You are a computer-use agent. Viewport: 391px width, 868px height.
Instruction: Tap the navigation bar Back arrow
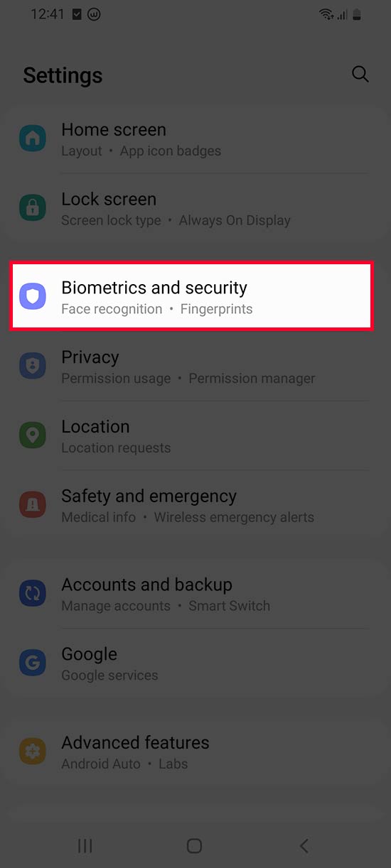304,845
